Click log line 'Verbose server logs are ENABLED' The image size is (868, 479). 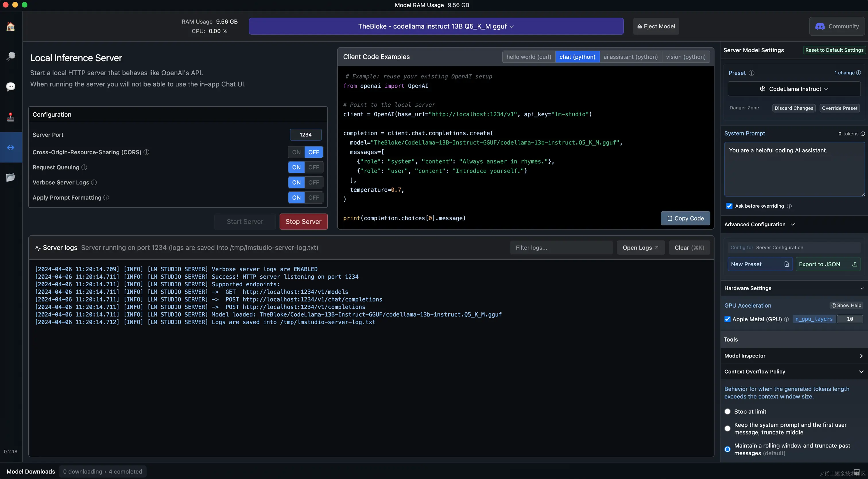point(265,269)
